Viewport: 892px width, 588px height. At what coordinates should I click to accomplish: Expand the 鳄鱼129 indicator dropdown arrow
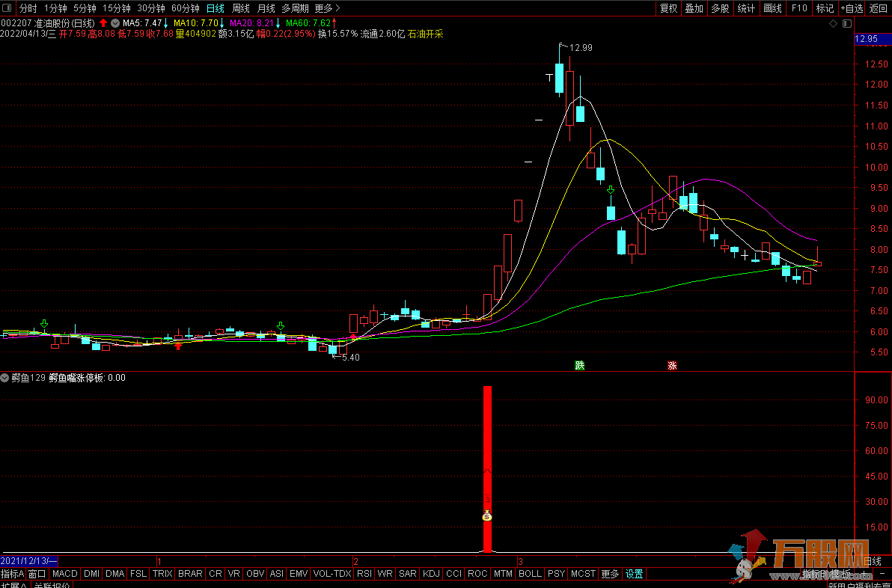click(x=5, y=378)
